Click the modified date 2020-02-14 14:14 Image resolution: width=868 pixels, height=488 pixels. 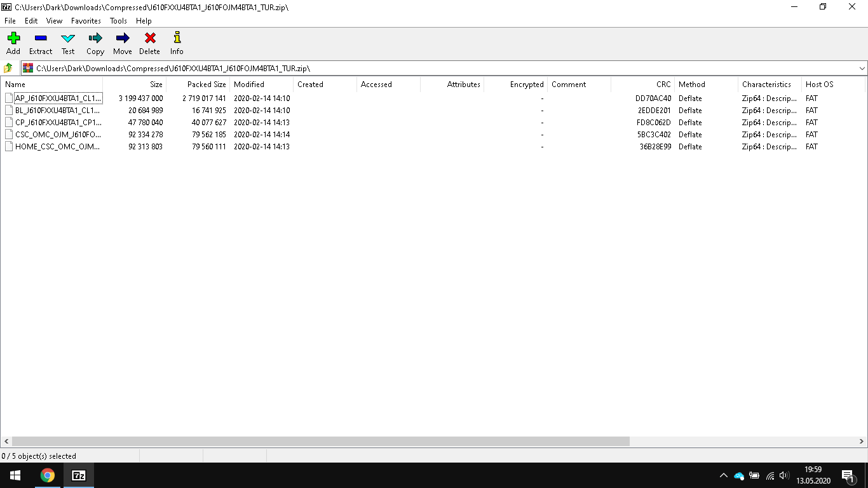pyautogui.click(x=262, y=135)
